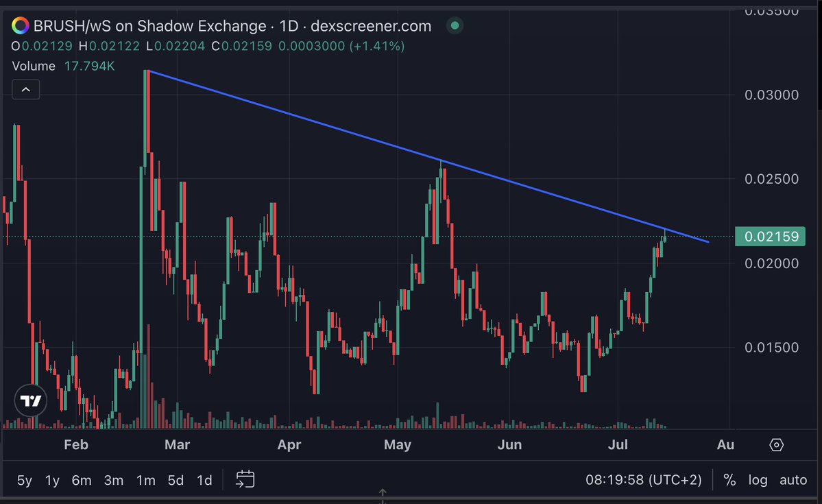Image resolution: width=822 pixels, height=504 pixels.
Task: Open the TradingView logo badge
Action: pos(31,401)
